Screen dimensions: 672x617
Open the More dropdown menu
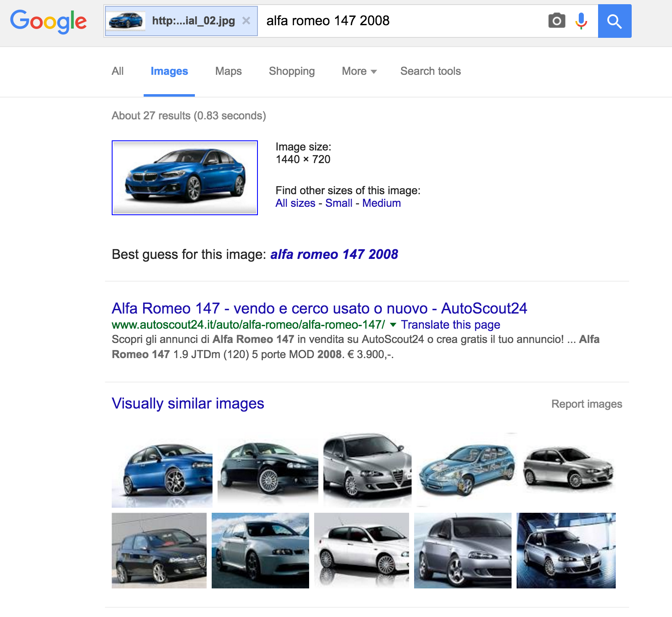point(359,71)
